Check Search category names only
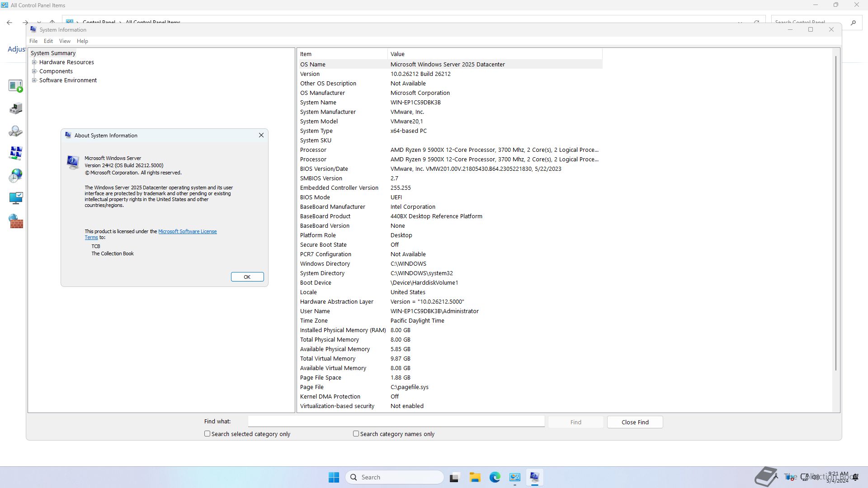Screen dimensions: 868x488 [356, 434]
